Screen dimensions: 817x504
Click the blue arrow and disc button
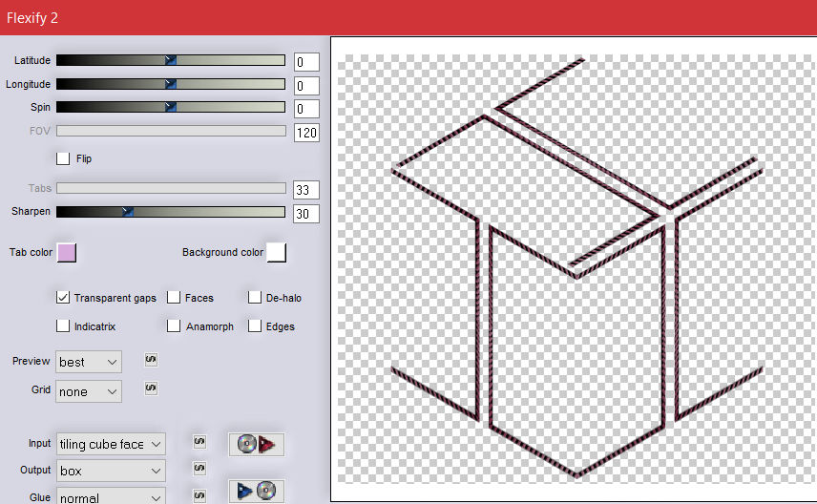(x=257, y=491)
